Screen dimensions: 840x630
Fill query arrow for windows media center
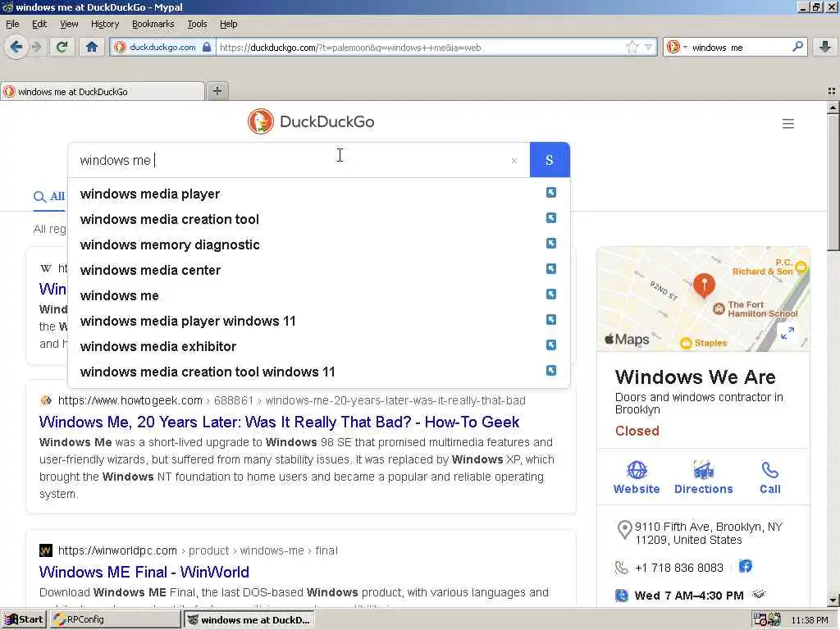click(550, 268)
